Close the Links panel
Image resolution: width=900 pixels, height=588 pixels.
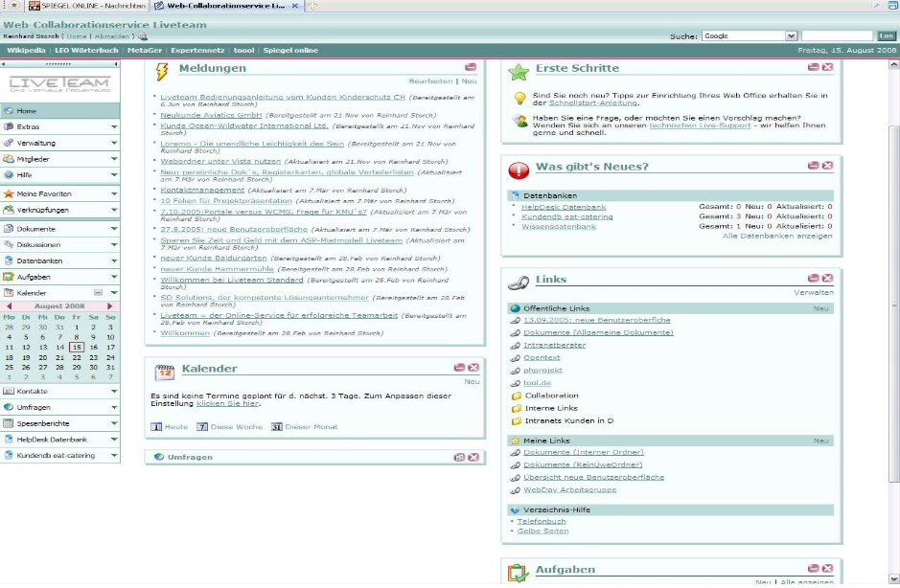[827, 279]
